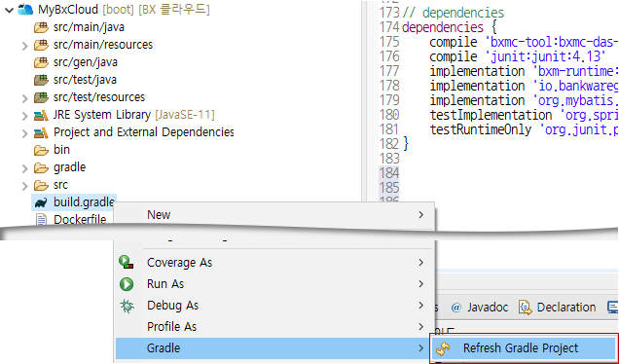Click line number 174 in the editor
The height and width of the screenshot is (364, 619).
(389, 27)
